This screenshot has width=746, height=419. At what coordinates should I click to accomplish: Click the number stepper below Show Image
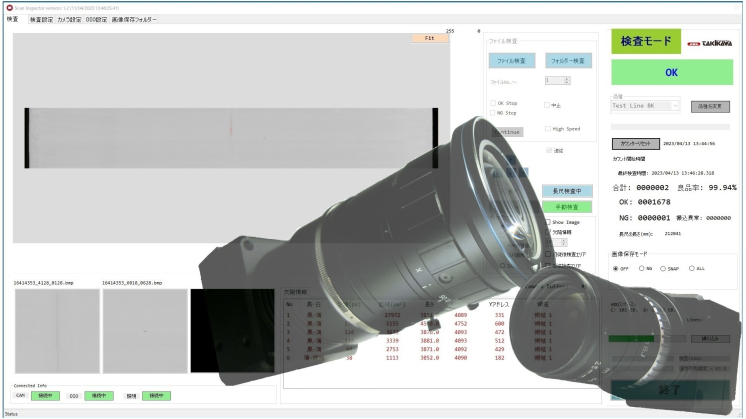tap(556, 243)
